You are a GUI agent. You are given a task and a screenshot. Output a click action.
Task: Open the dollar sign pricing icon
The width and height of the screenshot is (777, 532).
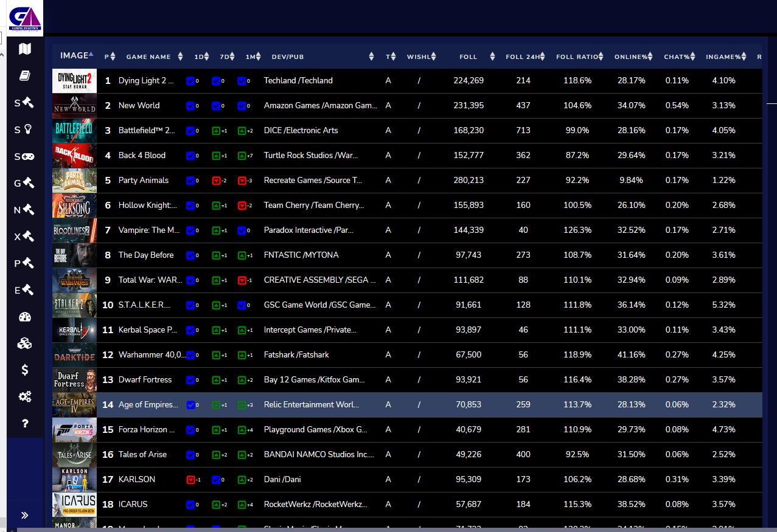[25, 370]
